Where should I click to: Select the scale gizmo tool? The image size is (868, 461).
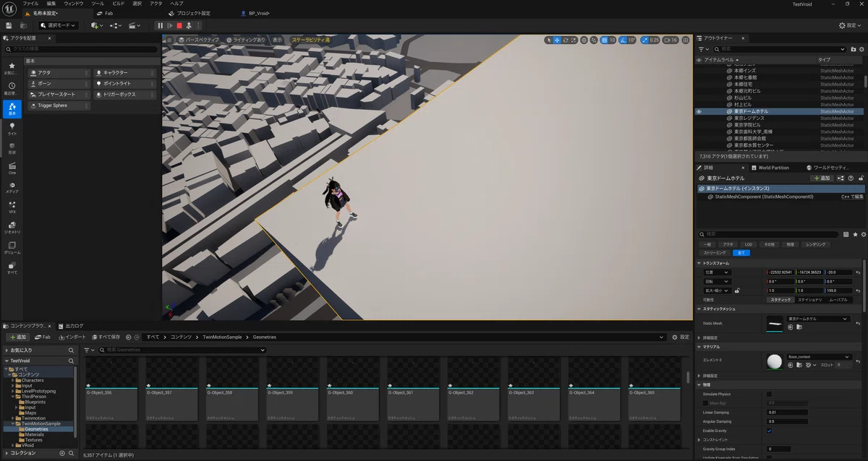(574, 40)
